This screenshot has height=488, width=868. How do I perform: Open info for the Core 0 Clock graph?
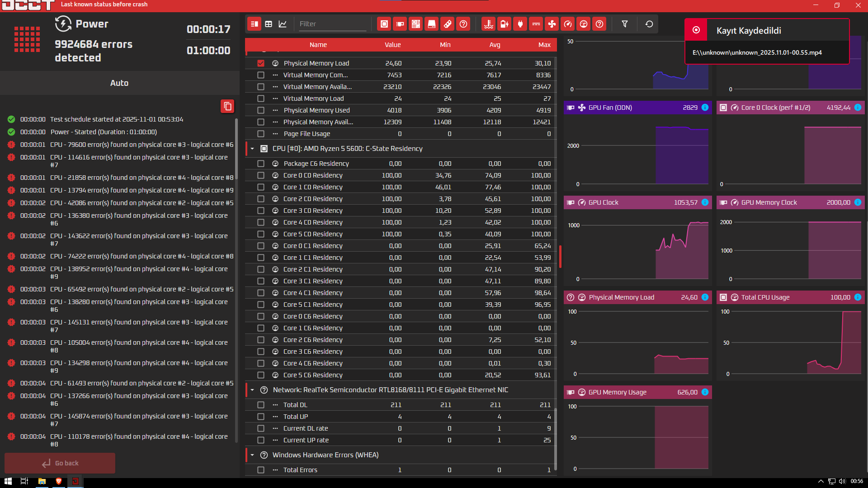(858, 108)
